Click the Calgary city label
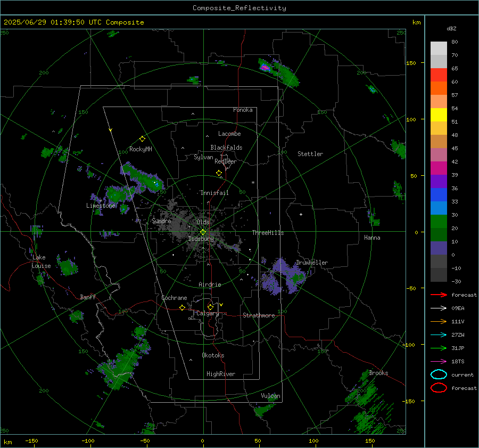 [x=208, y=313]
